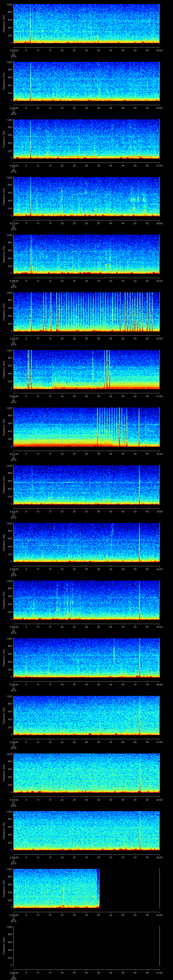Click the spectrogram panel starting at 9:27:00
173x980 pixels.
[87, 197]
